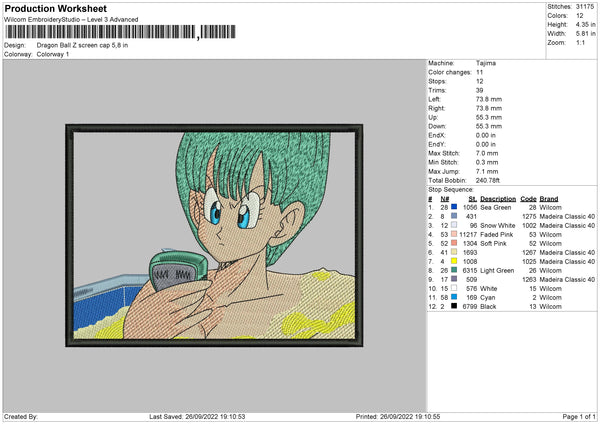Select the Black color swatch in row 12
The height and width of the screenshot is (424, 600).
454,306
